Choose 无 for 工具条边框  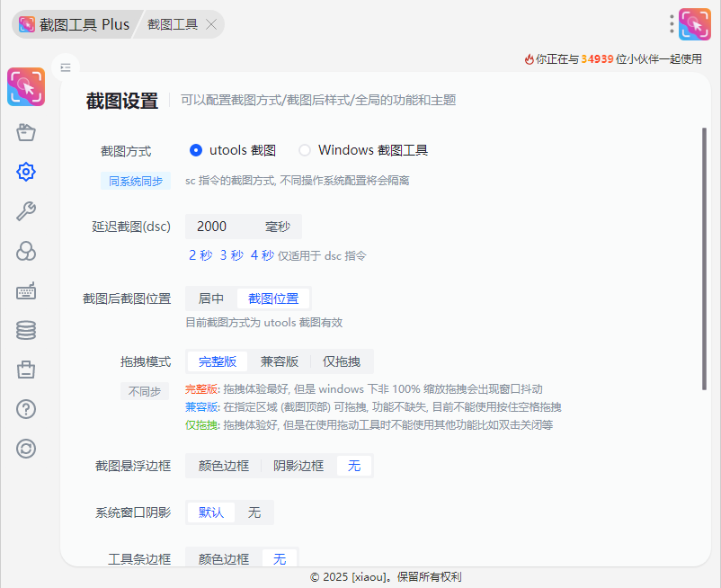(280, 559)
